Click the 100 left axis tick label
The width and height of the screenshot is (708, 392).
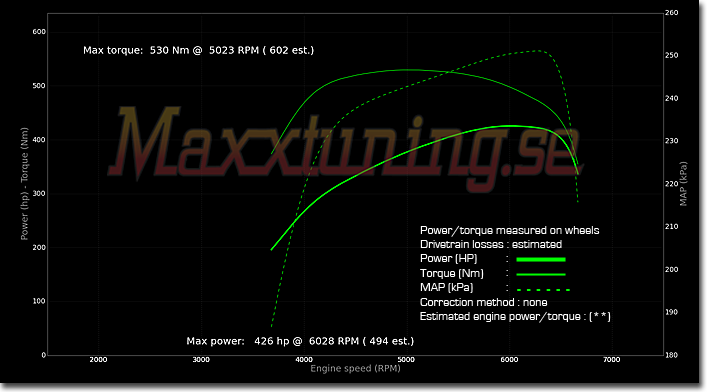click(39, 301)
